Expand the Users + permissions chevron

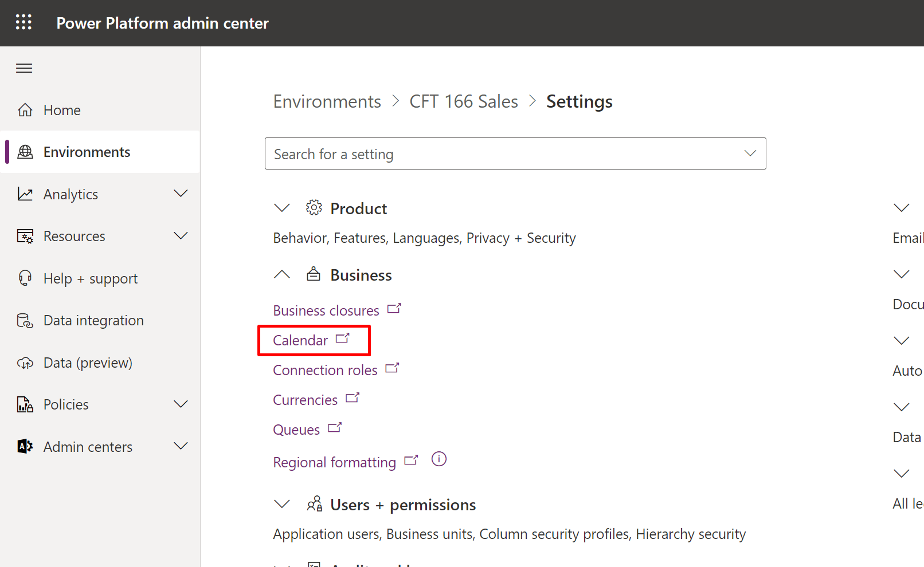tap(282, 504)
